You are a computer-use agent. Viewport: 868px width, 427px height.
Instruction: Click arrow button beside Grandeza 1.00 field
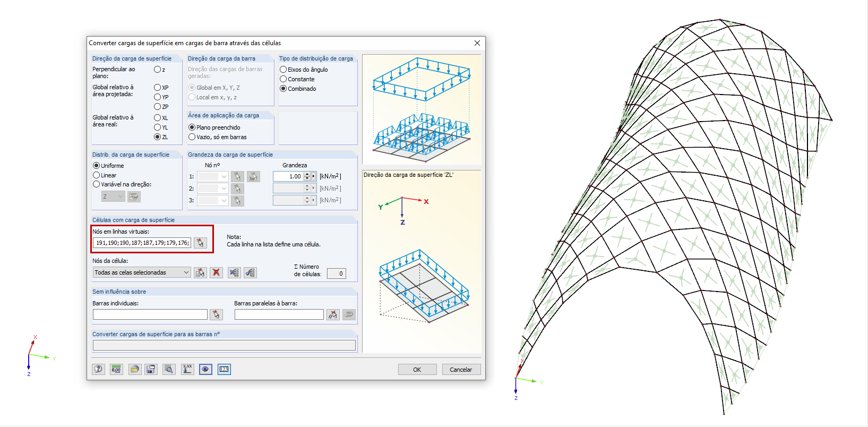[x=314, y=176]
